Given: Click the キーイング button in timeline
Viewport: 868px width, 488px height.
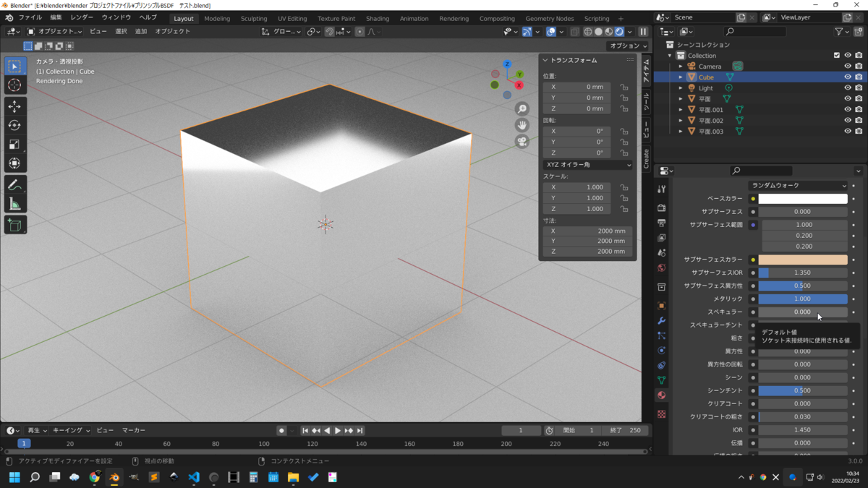Looking at the screenshot, I should pos(71,430).
